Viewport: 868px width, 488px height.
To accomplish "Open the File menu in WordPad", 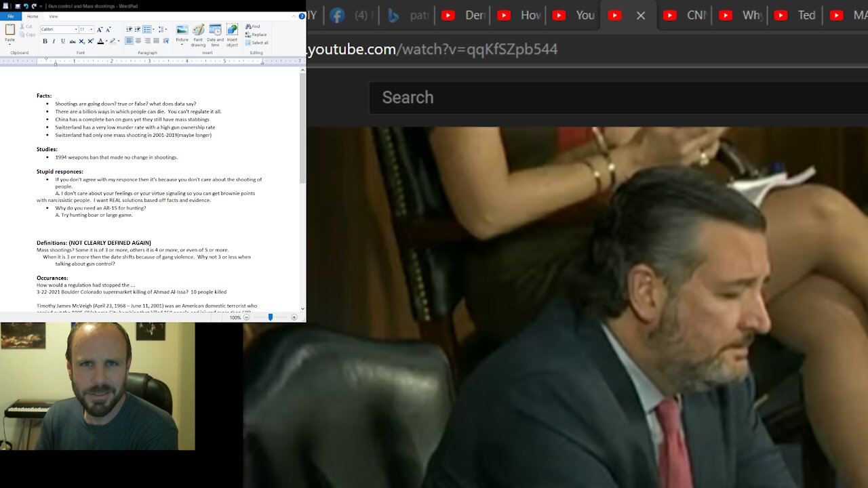I will tap(11, 16).
